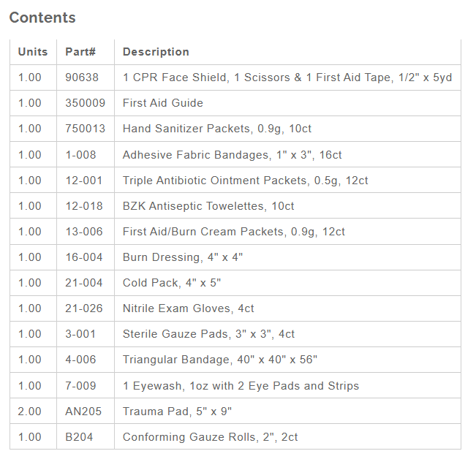Click the Cold Pack description
This screenshot has height=470, width=476.
pyautogui.click(x=172, y=283)
